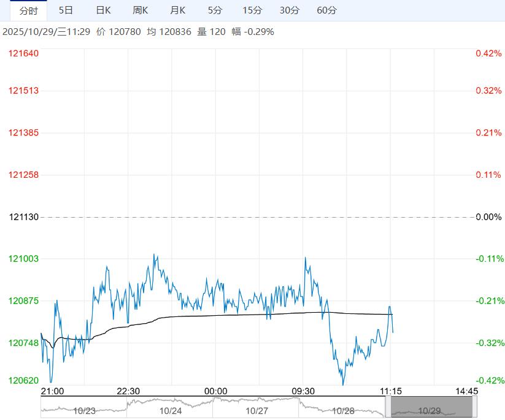Screen dimensions: 505x420
Task: Open the 日K daily candlestick tab
Action: point(103,10)
